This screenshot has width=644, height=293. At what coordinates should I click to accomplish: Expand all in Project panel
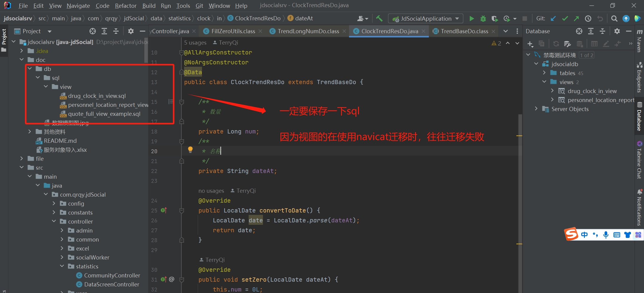pyautogui.click(x=104, y=31)
